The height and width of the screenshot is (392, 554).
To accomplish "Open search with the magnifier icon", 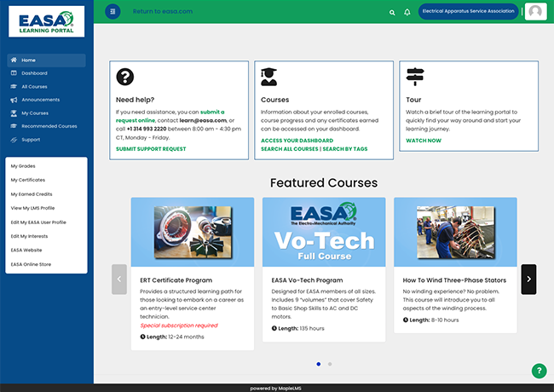I will click(392, 13).
